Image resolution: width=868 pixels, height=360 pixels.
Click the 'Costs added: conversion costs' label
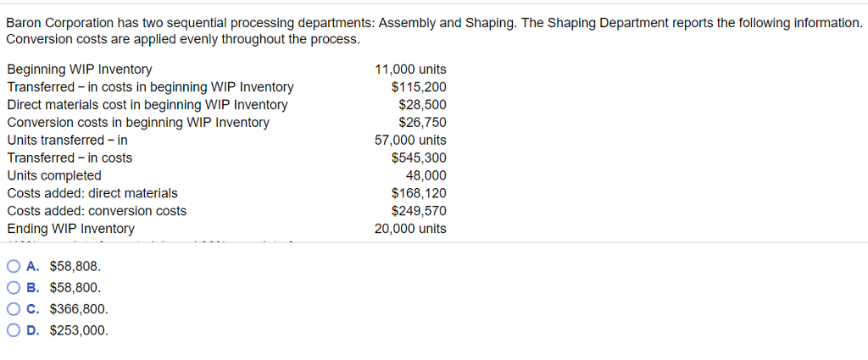97,211
